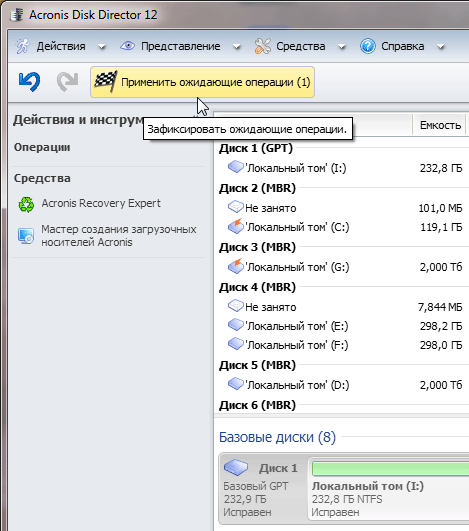Click the wrench tools icon by Средства
The width and height of the screenshot is (469, 531).
pyautogui.click(x=263, y=46)
